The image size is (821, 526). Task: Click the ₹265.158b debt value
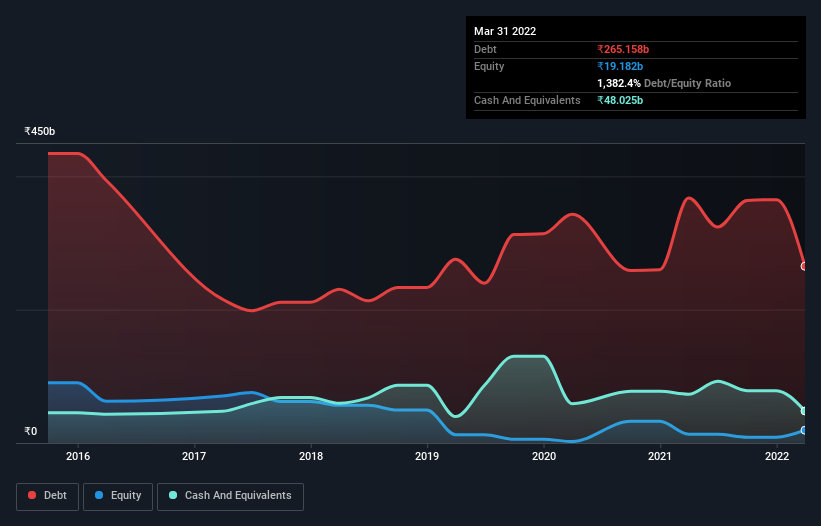coord(623,49)
